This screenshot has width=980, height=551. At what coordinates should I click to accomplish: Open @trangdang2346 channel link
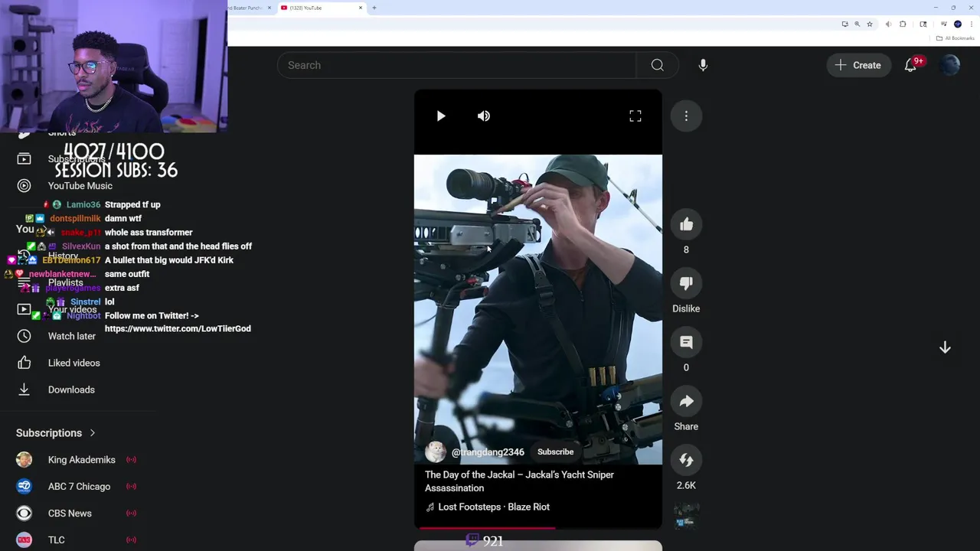pyautogui.click(x=488, y=452)
